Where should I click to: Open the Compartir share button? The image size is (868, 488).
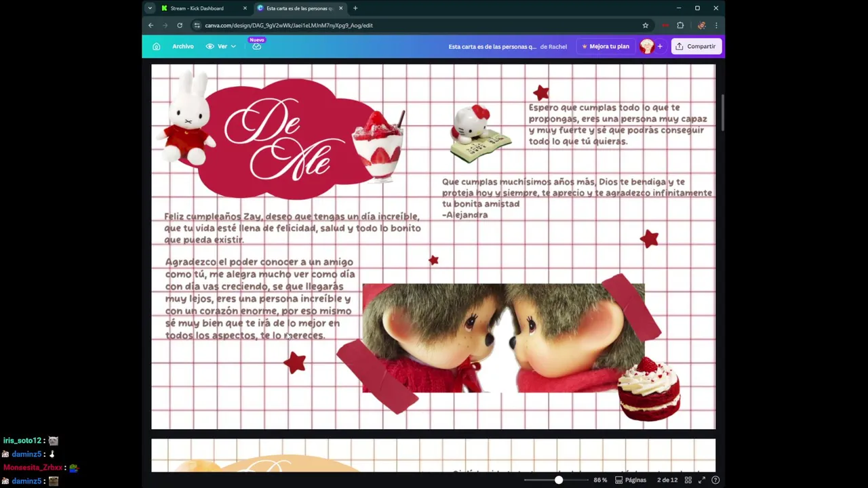pos(696,46)
